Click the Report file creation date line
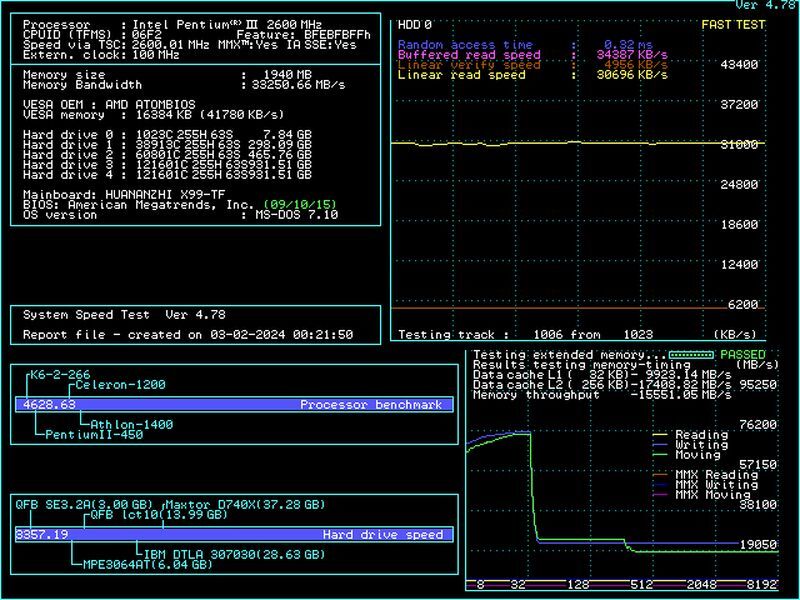This screenshot has width=800, height=600. click(188, 335)
